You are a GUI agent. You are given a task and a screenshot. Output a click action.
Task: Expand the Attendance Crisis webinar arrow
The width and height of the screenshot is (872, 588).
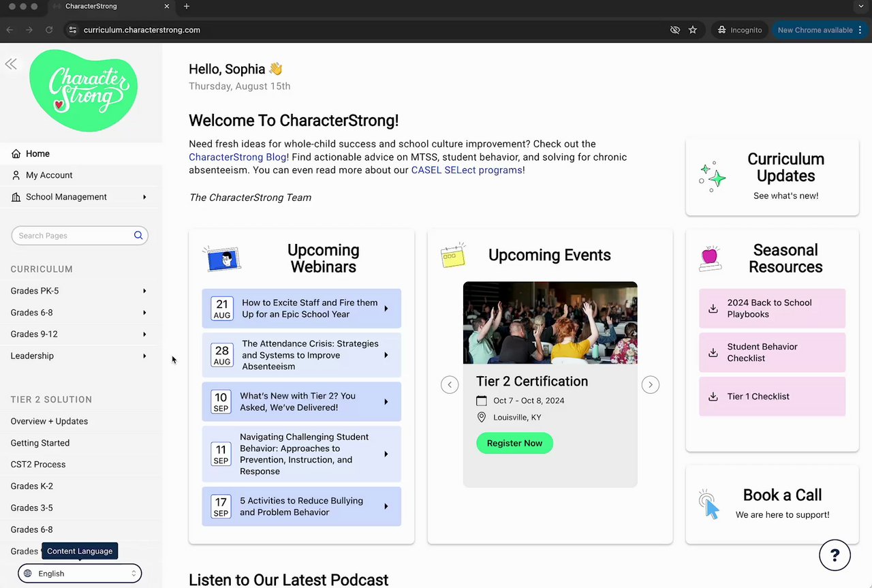[x=386, y=355]
